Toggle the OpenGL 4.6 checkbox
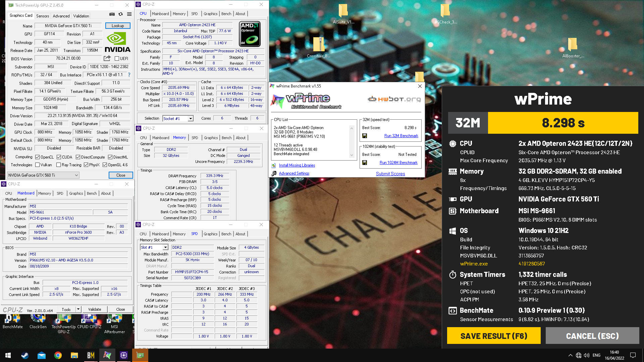This screenshot has height=362, width=644. coord(105,165)
